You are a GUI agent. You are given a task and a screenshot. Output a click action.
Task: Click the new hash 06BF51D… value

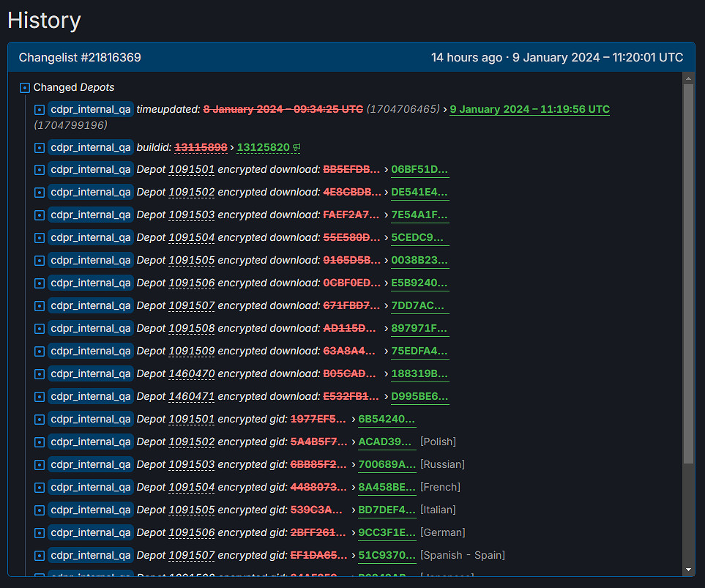(419, 170)
